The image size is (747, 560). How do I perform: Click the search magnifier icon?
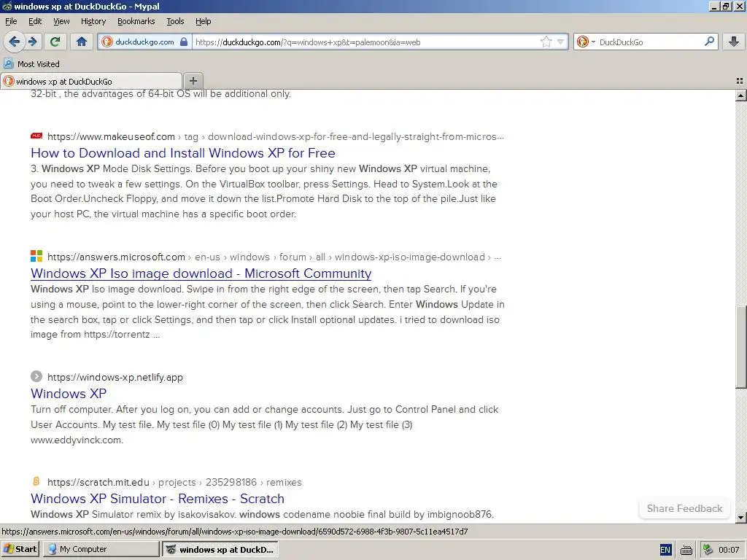709,42
